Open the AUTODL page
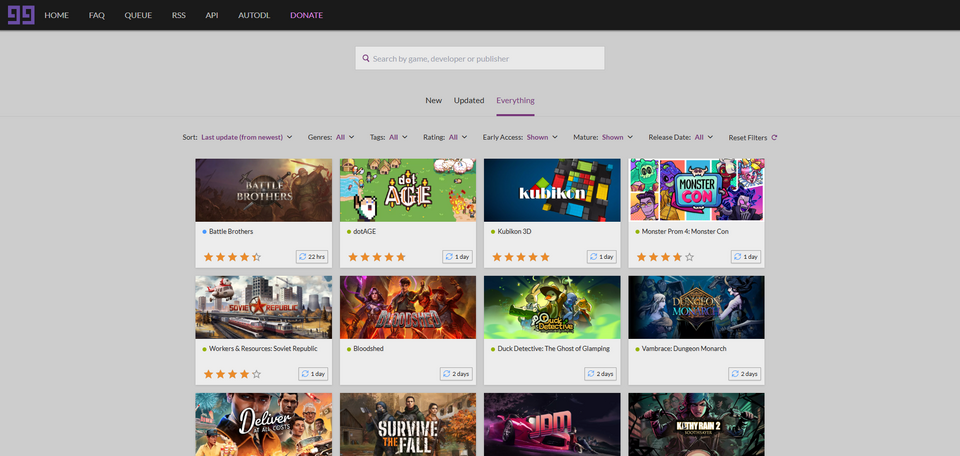 click(x=254, y=15)
